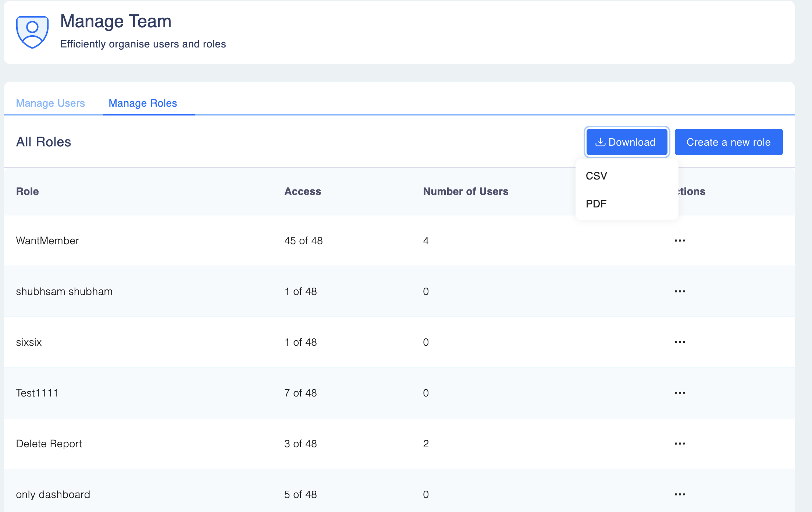812x512 pixels.
Task: Choose PDF from the download menu
Action: (x=596, y=204)
